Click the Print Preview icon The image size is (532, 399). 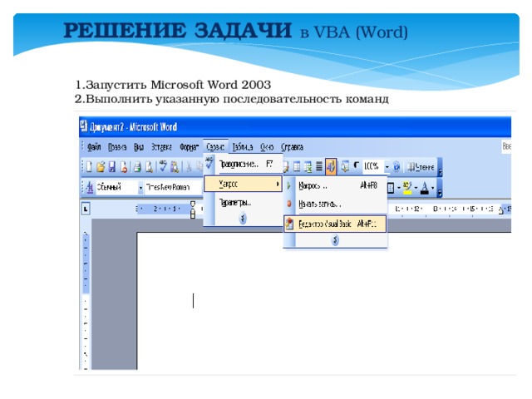[149, 167]
